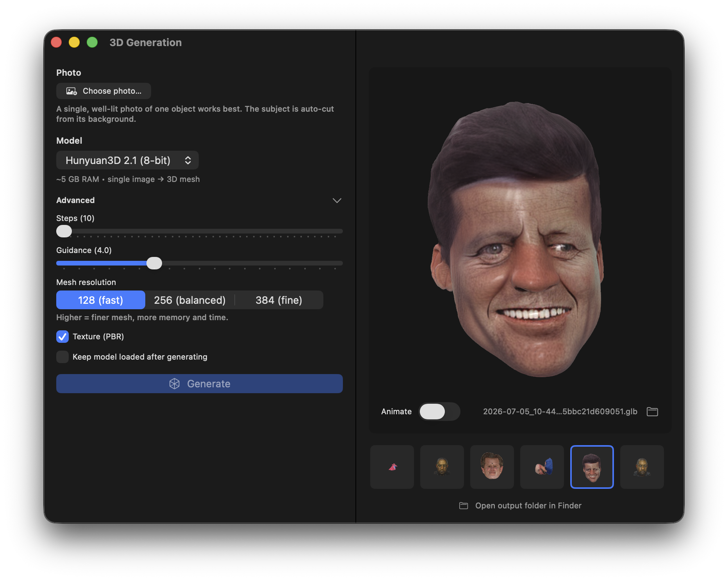This screenshot has height=581, width=728.
Task: Click the Guidance (4.0) label
Action: click(x=84, y=250)
